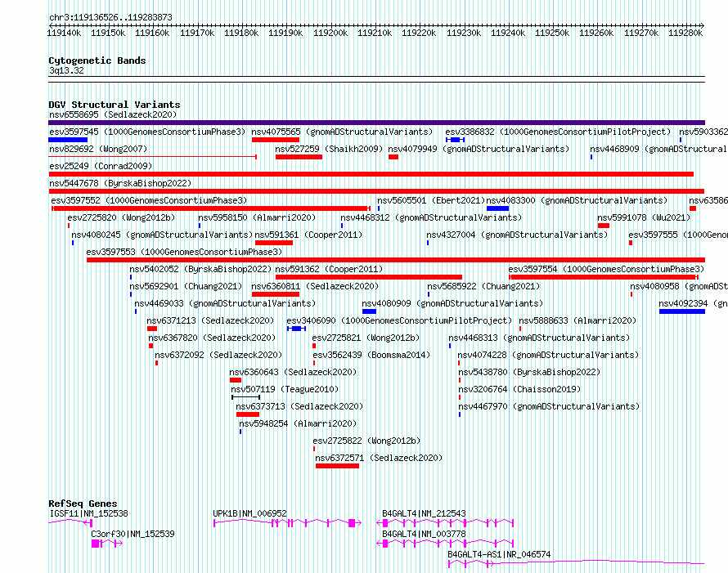Click nsv591362 (Cooper2011) label
The height and width of the screenshot is (573, 728).
click(x=329, y=269)
